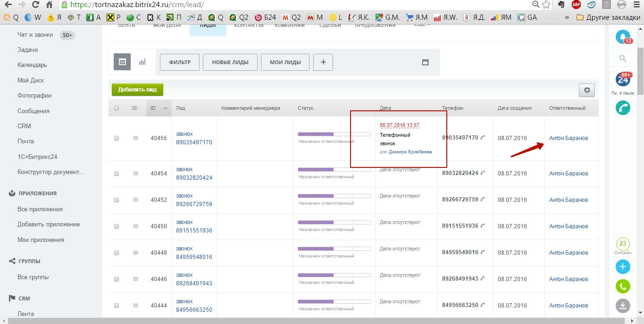This screenshot has height=324, width=644.
Task: Show 23 online users indicator
Action: pos(623,244)
